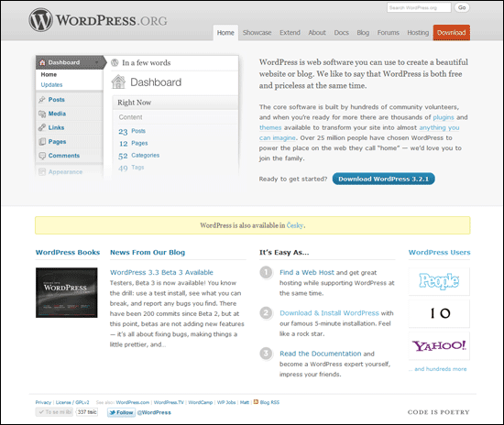Click the Comments bubble icon
The width and height of the screenshot is (504, 425).
click(42, 156)
